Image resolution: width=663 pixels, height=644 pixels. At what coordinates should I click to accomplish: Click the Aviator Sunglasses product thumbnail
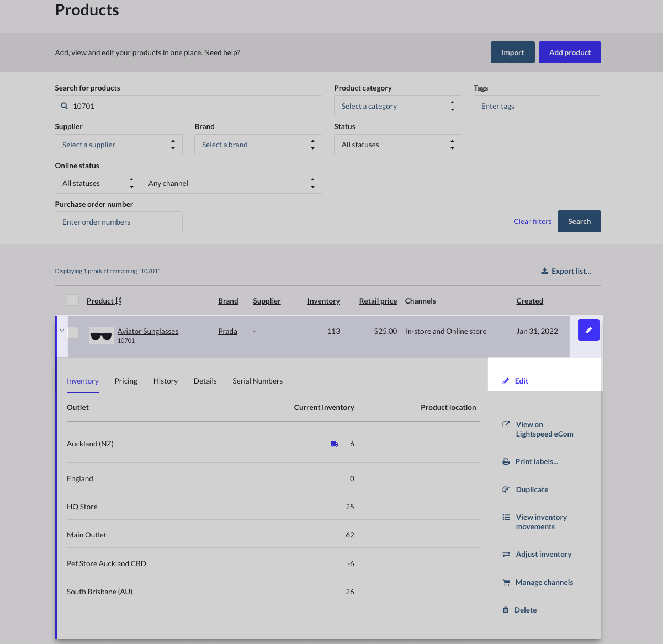101,336
